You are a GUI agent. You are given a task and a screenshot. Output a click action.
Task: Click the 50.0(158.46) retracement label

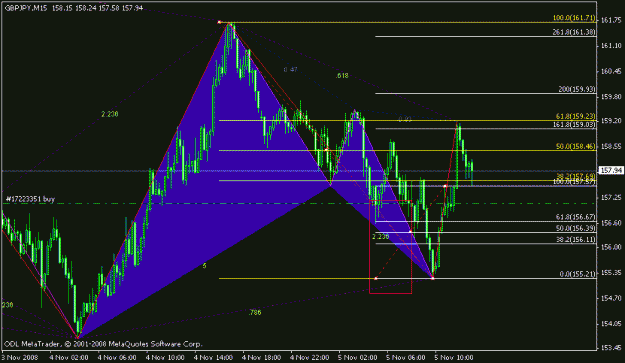[x=575, y=147]
